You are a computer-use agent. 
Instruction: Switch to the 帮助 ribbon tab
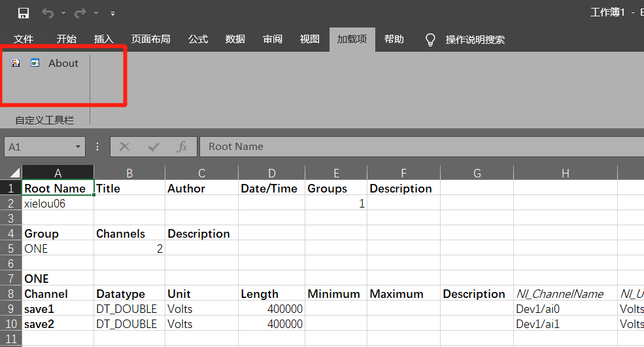(394, 39)
